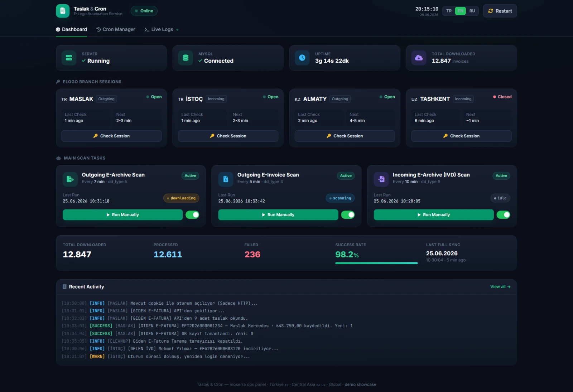Viewport: 573px width, 392px height.
Task: Click the CLEANUP log entry
Action: tap(152, 342)
